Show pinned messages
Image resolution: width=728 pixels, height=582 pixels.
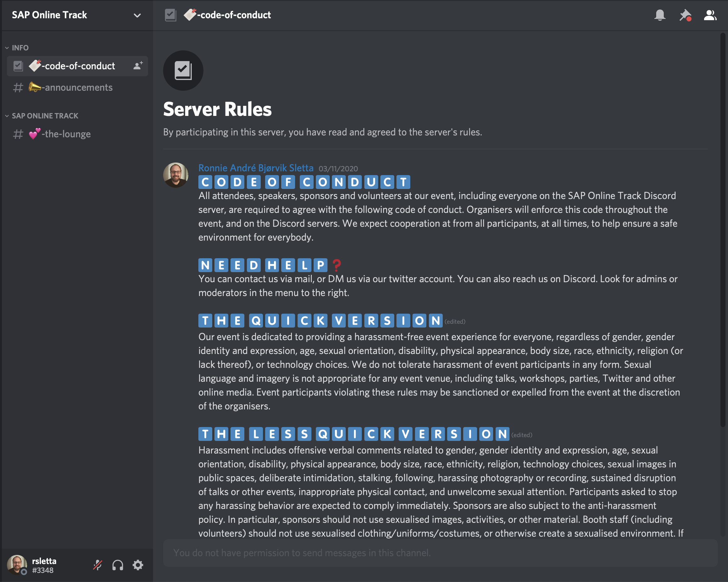(685, 15)
